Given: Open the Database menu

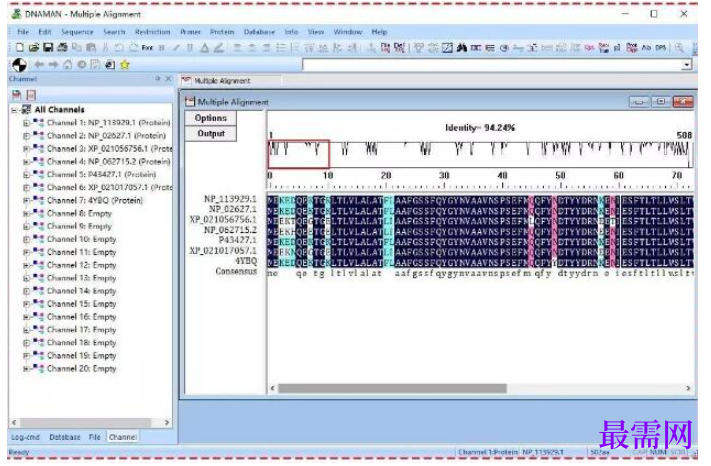Looking at the screenshot, I should click(x=259, y=32).
